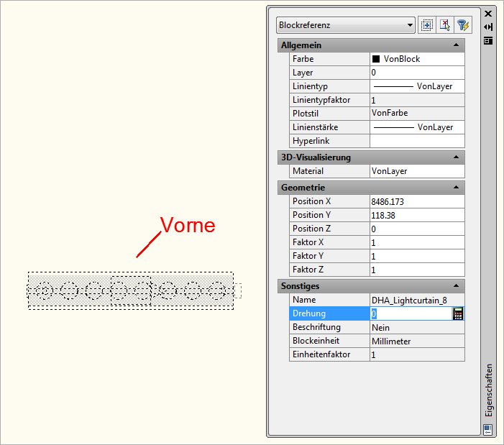Close the Eigenschaften palette
The image size is (504, 445).
click(488, 13)
